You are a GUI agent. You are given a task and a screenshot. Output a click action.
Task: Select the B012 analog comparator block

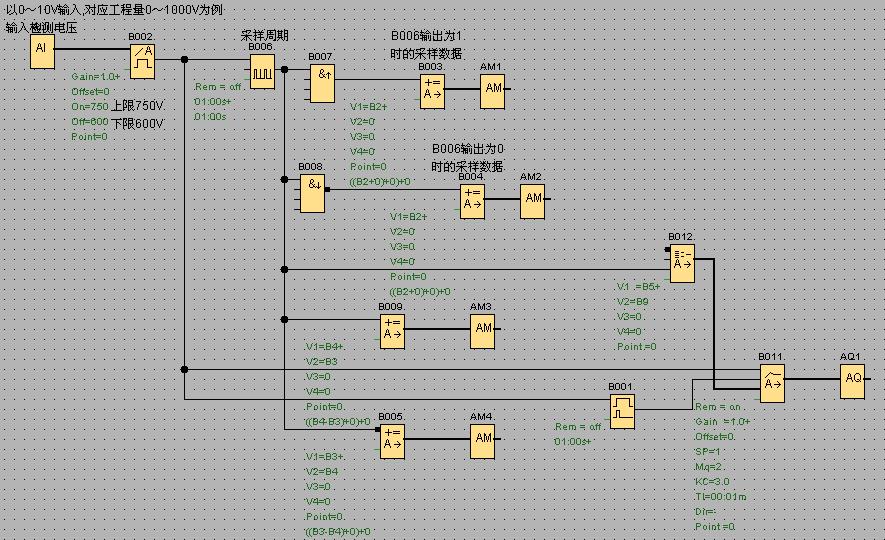pos(682,264)
